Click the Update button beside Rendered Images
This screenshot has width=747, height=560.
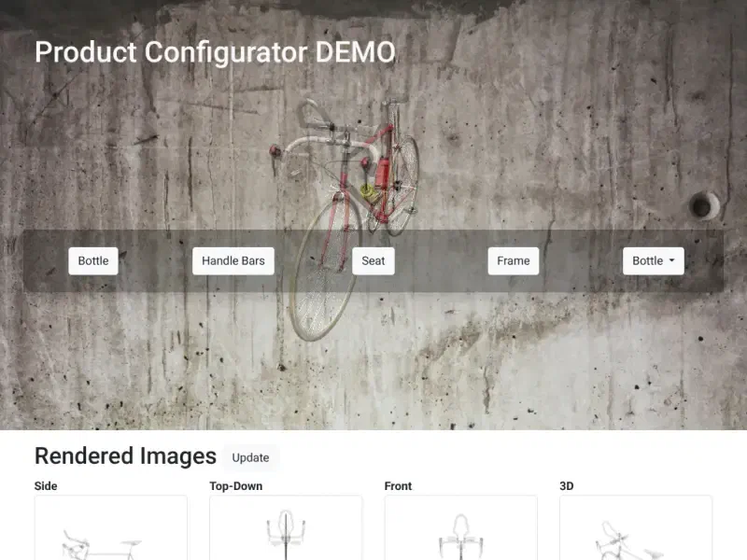250,457
